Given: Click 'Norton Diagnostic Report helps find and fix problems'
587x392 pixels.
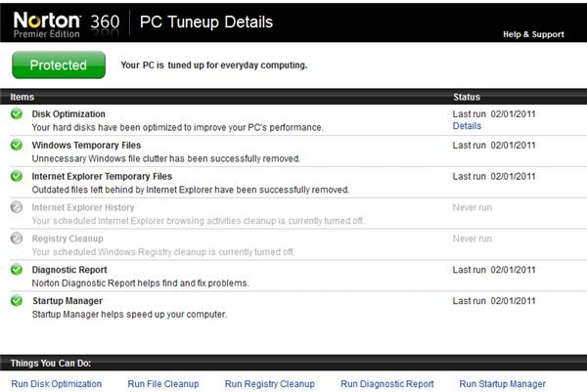Looking at the screenshot, I should (140, 283).
